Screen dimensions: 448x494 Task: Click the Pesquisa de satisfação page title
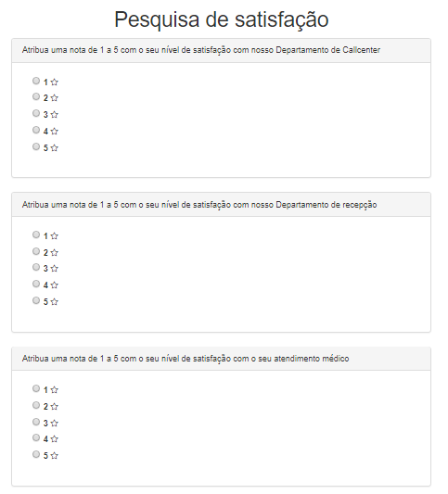point(222,19)
